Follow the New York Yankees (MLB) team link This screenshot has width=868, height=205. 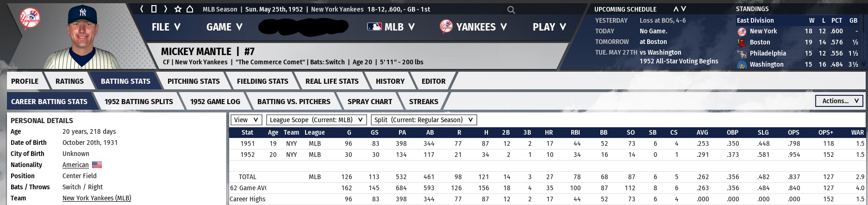(97, 198)
